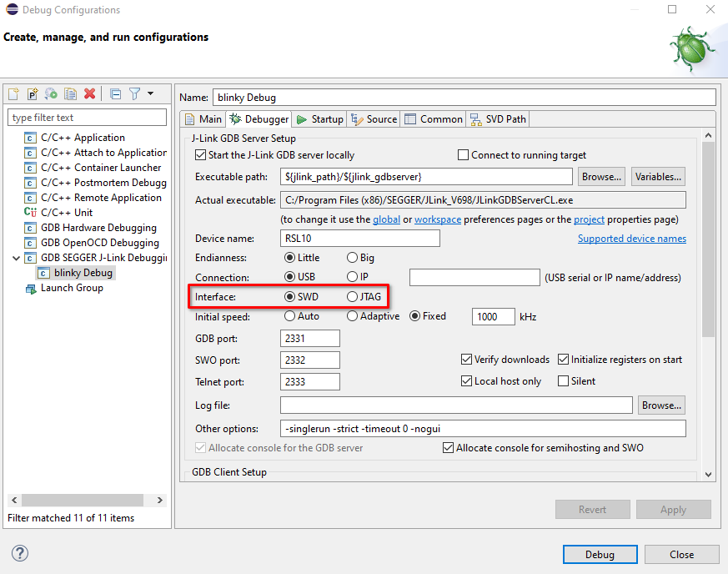Switch to the Startup tab
Screen dimensions: 728x574
(319, 119)
